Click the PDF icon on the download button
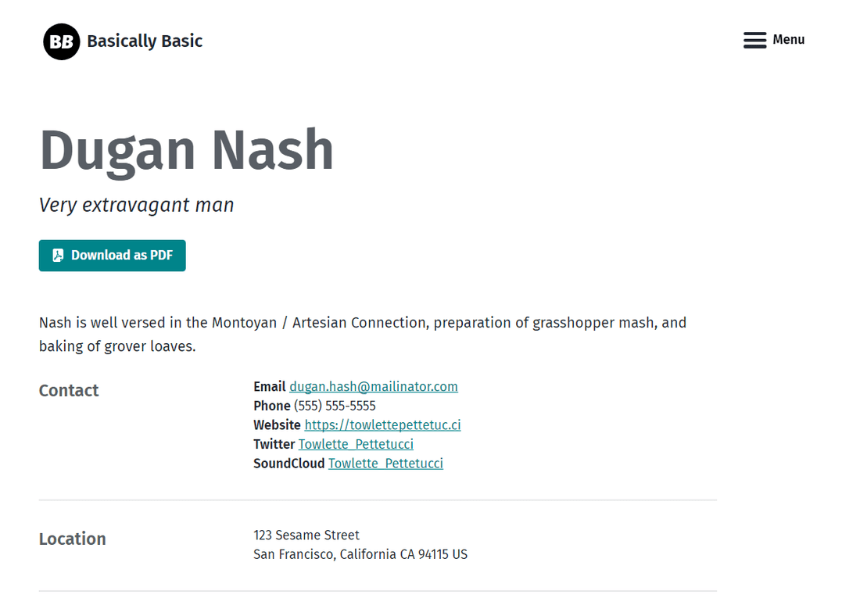Viewport: 860px width, 616px height. click(57, 255)
